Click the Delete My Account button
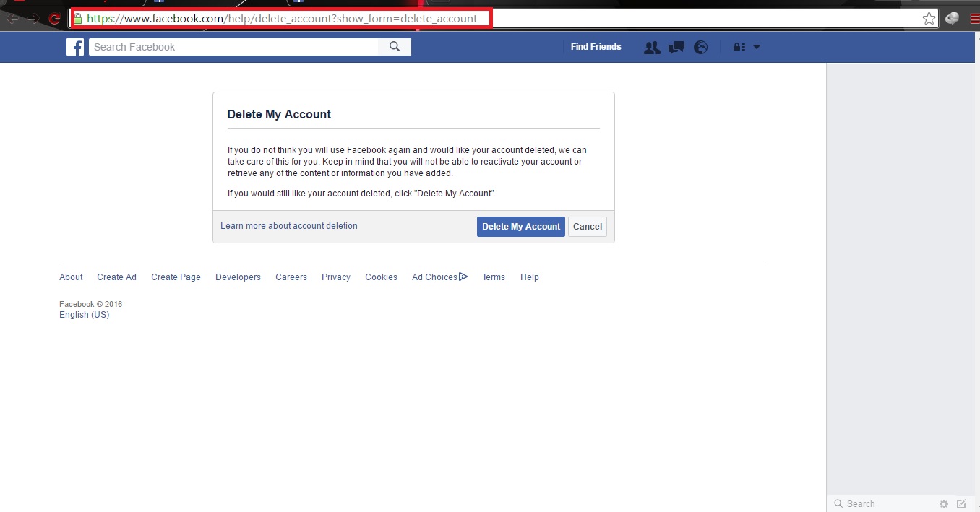 (x=521, y=227)
